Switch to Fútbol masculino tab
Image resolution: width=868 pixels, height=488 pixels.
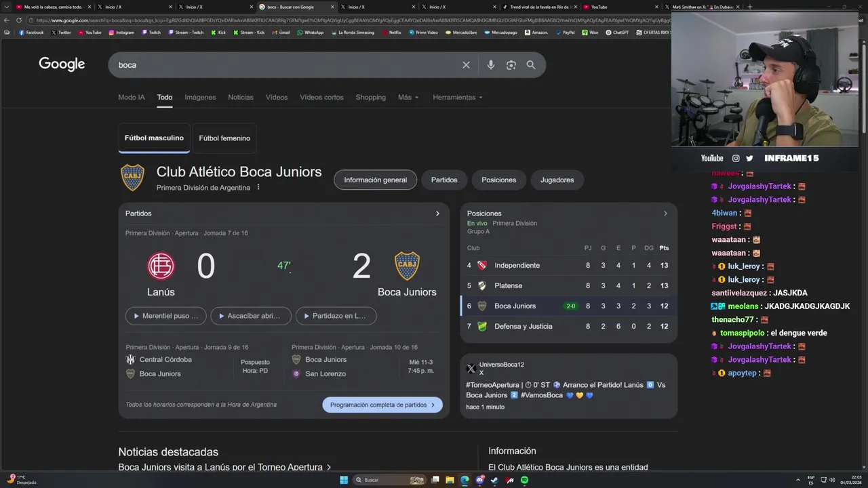click(x=154, y=138)
